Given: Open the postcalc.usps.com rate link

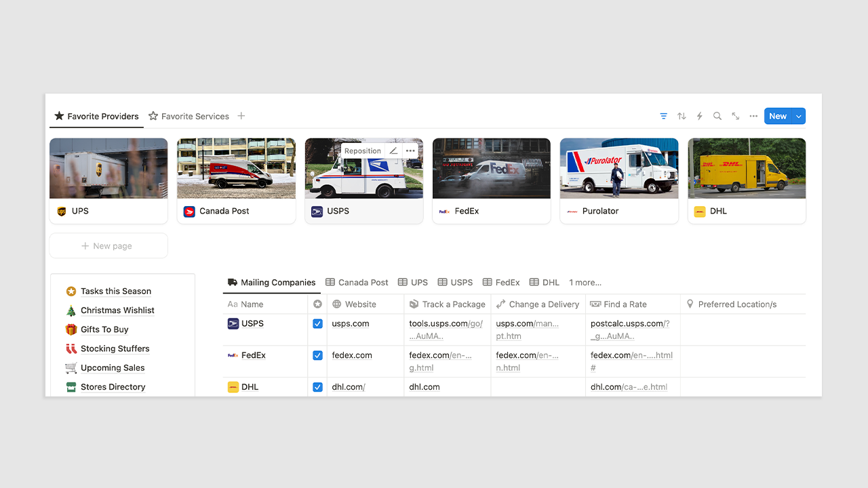Looking at the screenshot, I should tap(630, 329).
